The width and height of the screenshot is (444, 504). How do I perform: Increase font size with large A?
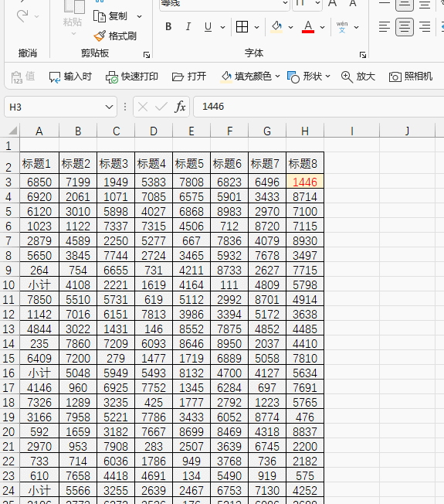coord(333,4)
